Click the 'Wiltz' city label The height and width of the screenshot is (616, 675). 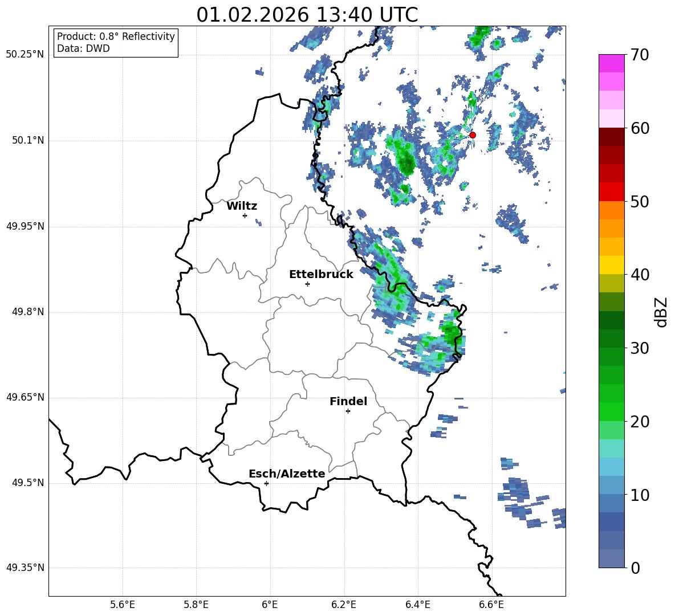click(242, 206)
